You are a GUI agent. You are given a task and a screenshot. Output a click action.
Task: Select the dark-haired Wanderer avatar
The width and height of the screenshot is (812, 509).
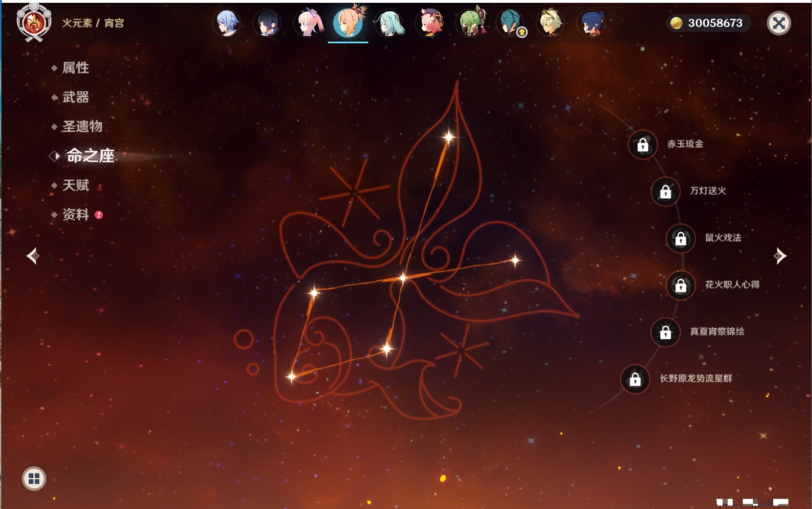(x=267, y=23)
